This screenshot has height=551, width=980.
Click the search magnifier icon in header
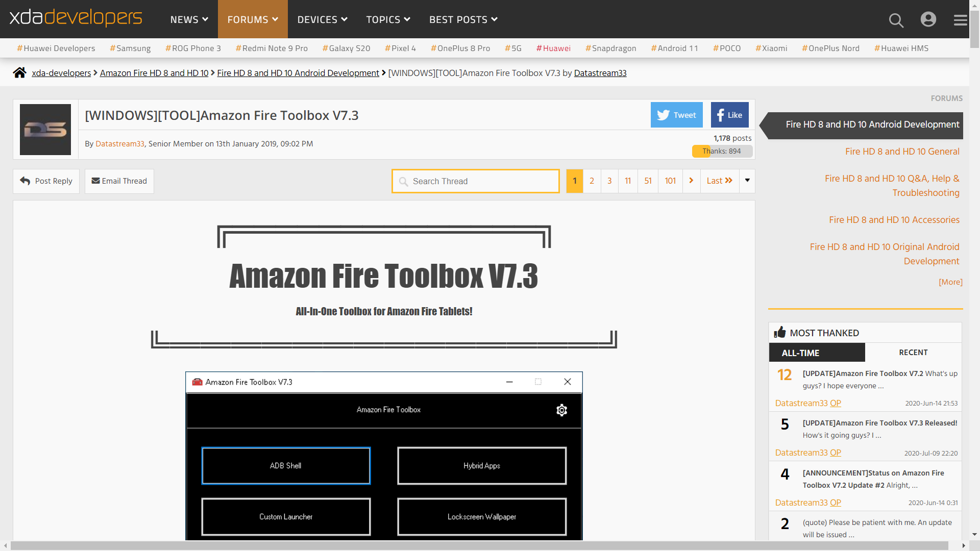[x=896, y=20]
